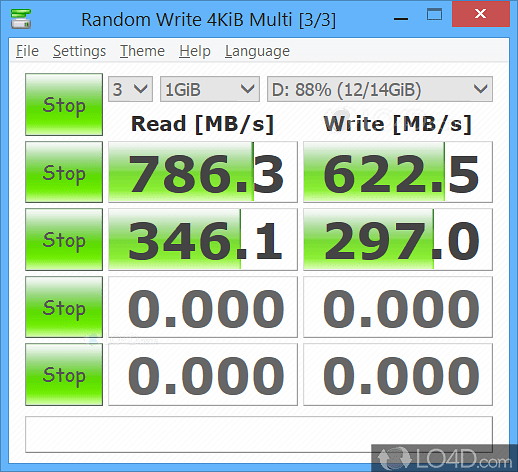Click the 622.5 write result field

398,172
